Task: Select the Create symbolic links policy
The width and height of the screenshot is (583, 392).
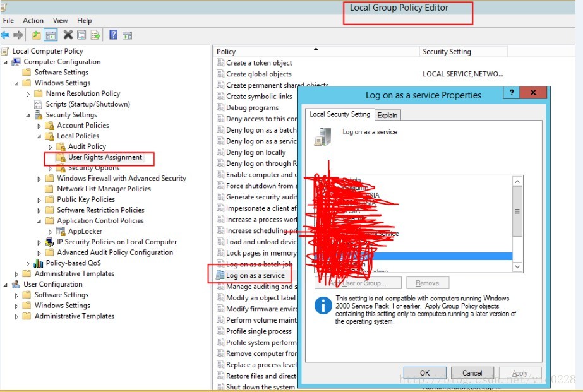Action: click(259, 96)
